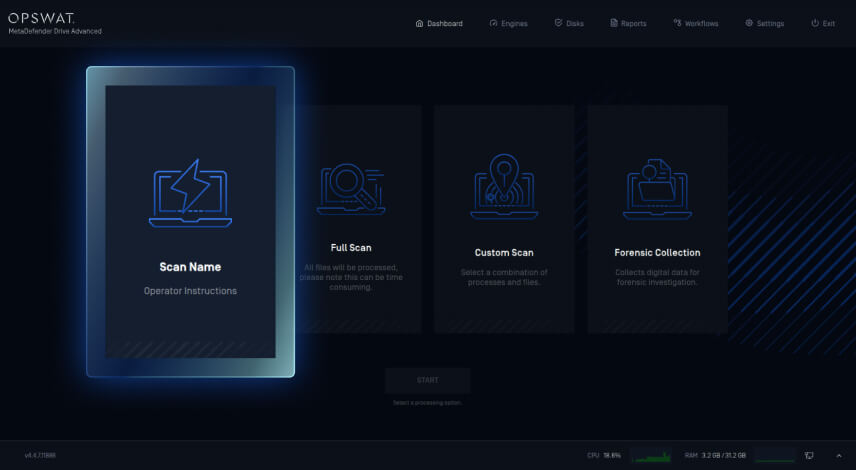The image size is (856, 470).
Task: Click the OPSWAT logo
Action: click(x=41, y=18)
